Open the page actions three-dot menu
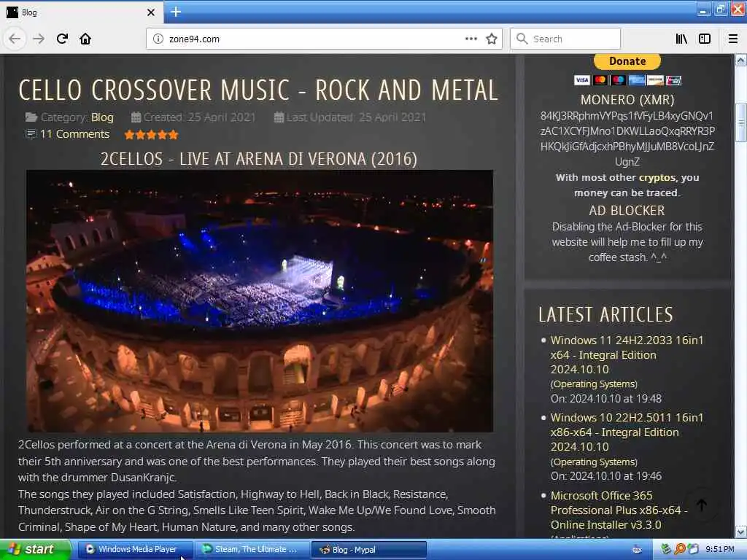The width and height of the screenshot is (747, 560). pyautogui.click(x=471, y=39)
